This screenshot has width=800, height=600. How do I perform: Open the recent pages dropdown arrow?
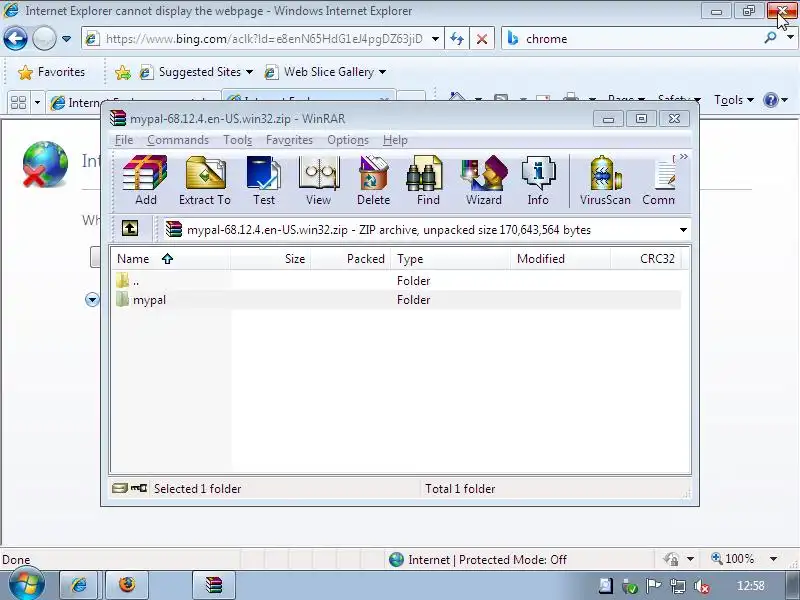(x=66, y=39)
